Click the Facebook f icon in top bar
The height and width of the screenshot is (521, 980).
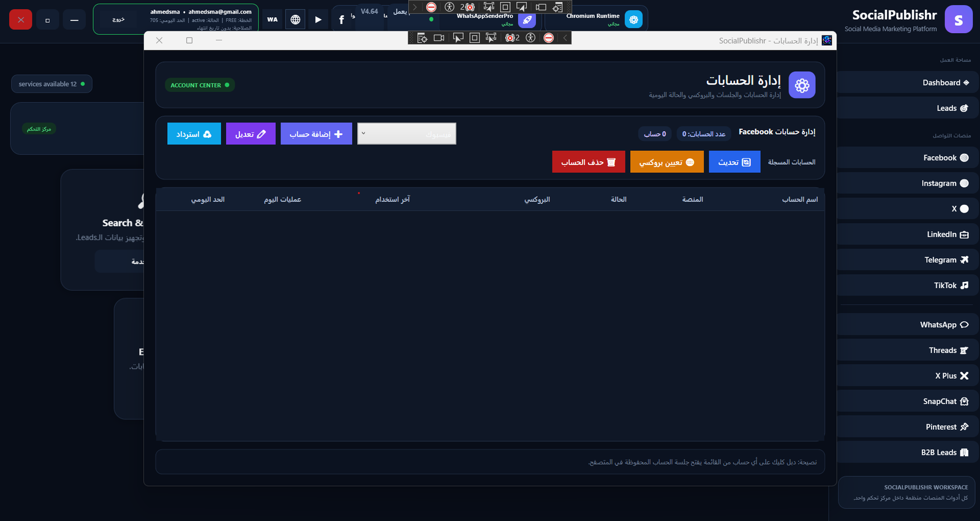341,20
